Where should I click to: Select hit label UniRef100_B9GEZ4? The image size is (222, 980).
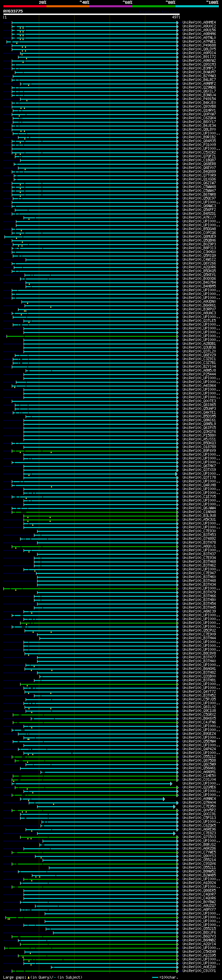pyautogui.click(x=199, y=734)
